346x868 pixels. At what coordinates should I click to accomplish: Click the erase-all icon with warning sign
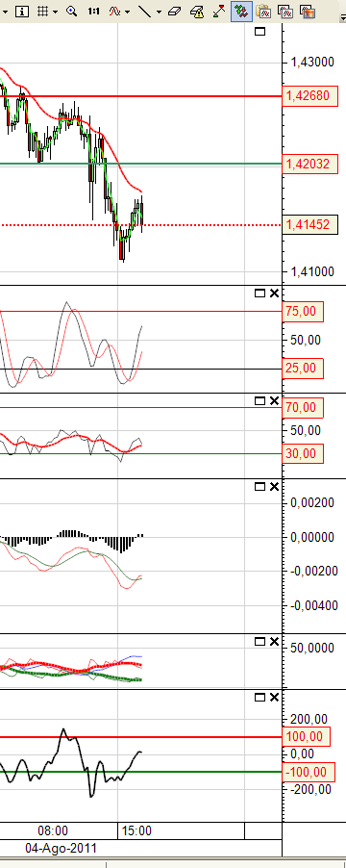(196, 12)
